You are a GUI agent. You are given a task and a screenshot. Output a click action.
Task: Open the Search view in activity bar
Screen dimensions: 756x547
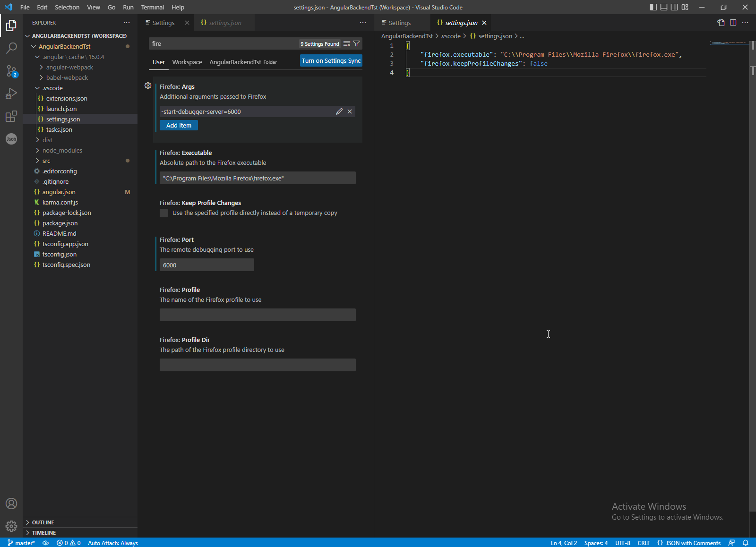[x=11, y=48]
